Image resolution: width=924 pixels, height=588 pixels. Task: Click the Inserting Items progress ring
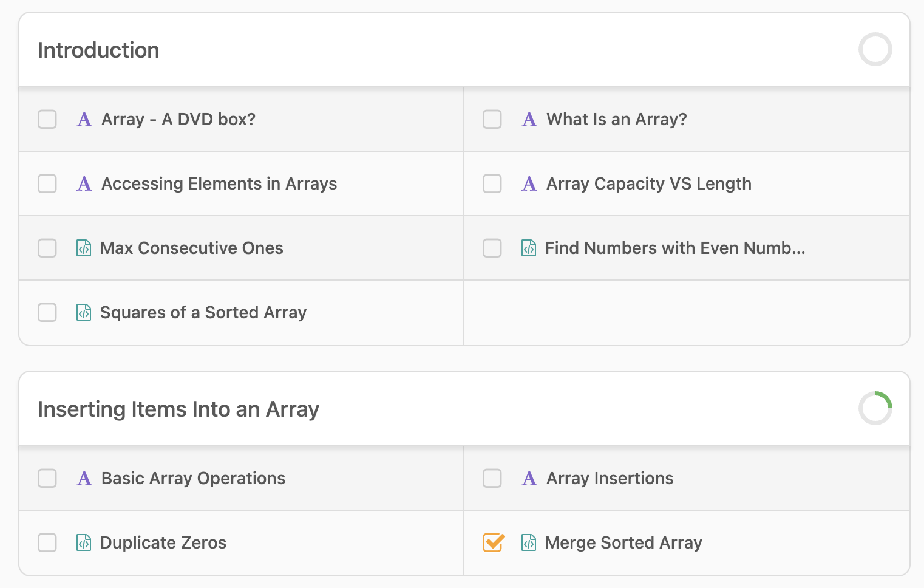click(x=875, y=408)
